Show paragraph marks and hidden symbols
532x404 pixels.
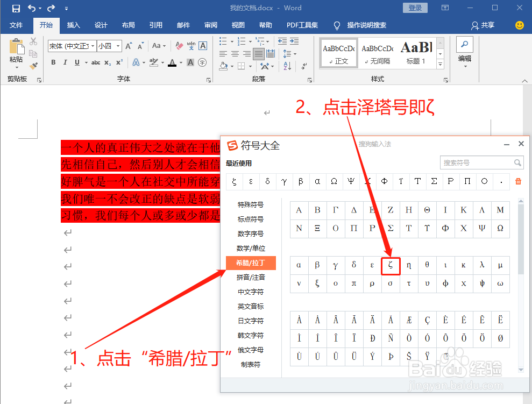(x=304, y=66)
